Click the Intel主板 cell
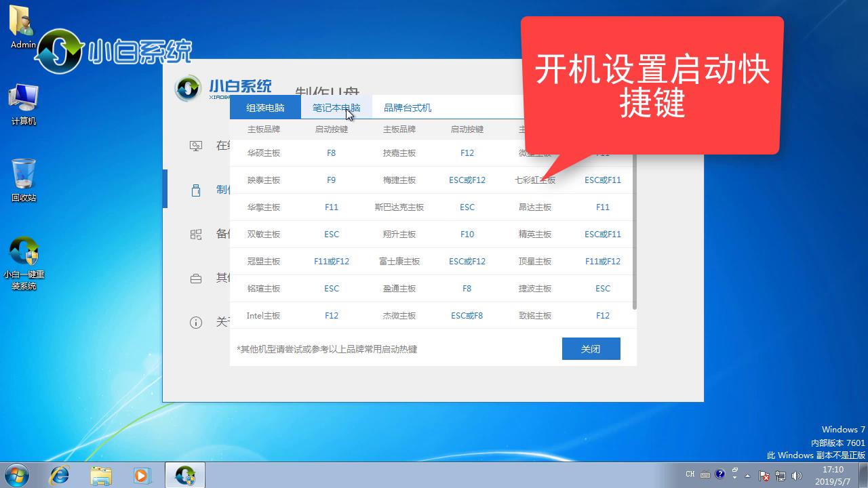This screenshot has width=868, height=488. (264, 315)
